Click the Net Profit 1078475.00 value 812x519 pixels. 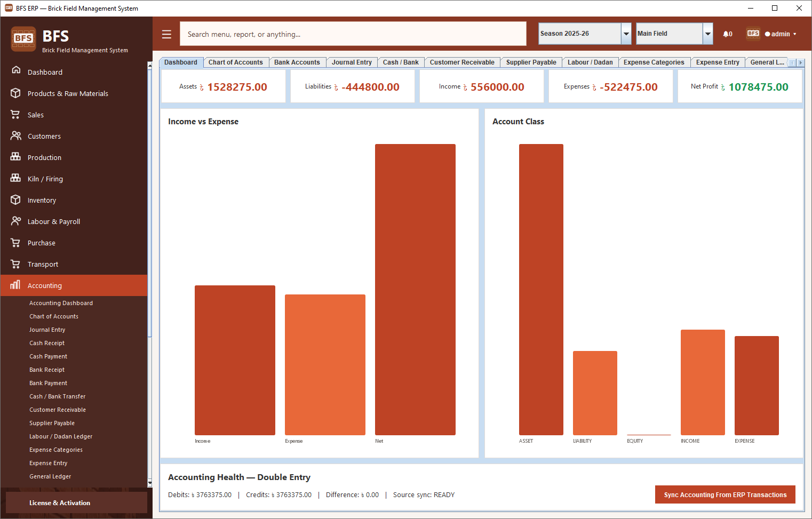tap(758, 87)
